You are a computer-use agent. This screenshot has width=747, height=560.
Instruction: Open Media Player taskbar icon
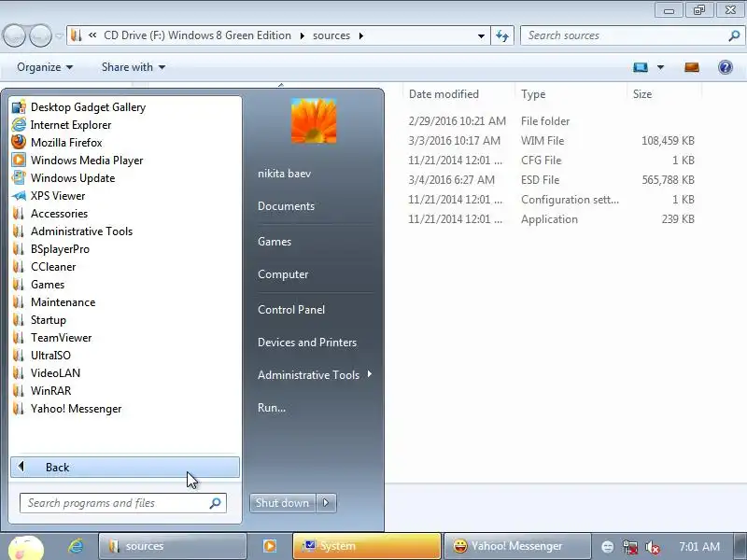point(270,546)
